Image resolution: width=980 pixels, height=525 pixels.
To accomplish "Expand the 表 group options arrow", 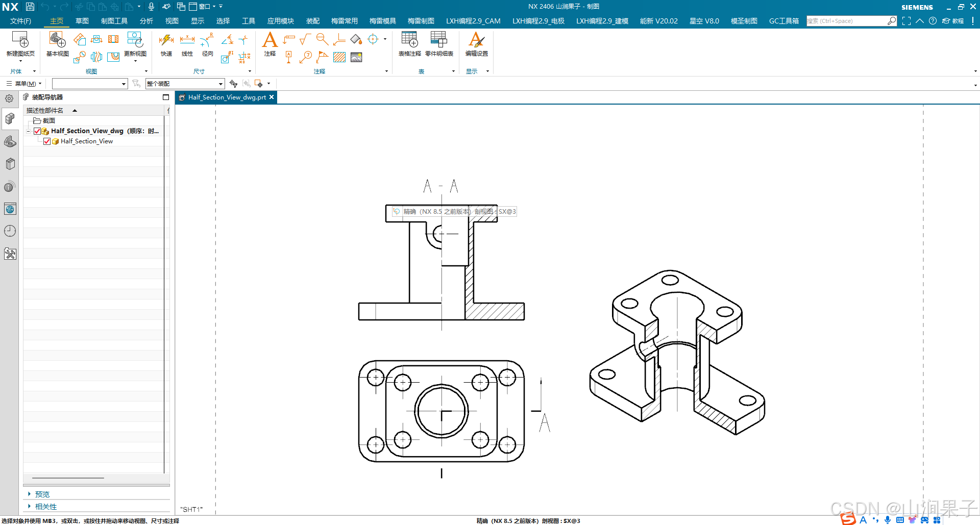I will 453,71.
